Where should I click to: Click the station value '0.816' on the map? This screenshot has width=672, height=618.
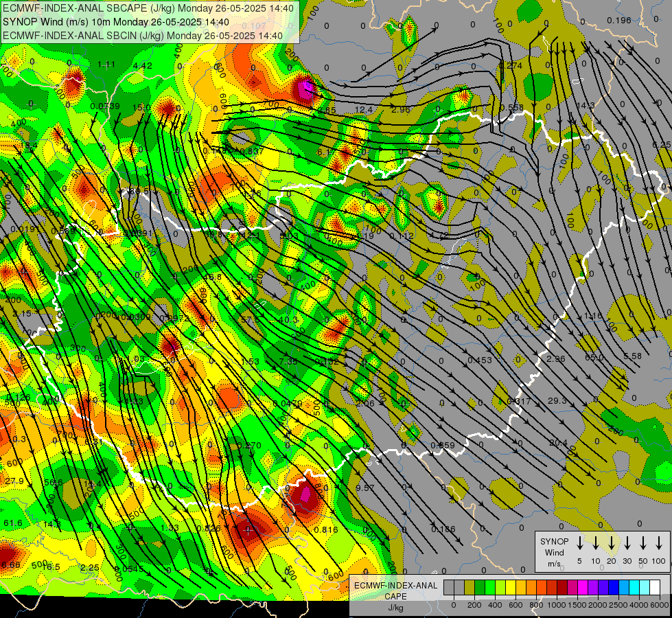pos(326,529)
